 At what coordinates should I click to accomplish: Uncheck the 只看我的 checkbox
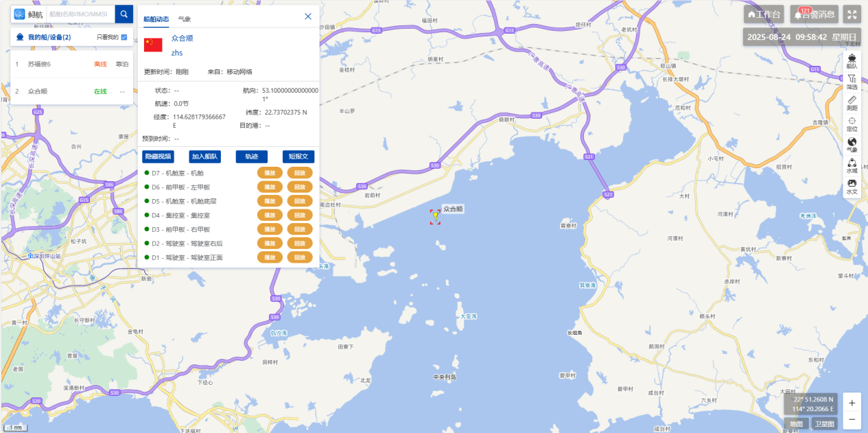[x=124, y=37]
